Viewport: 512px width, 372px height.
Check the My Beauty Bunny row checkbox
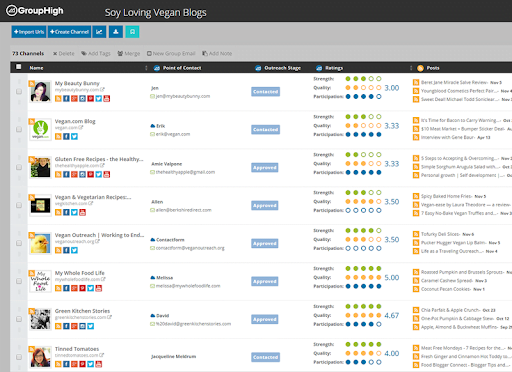coord(19,91)
